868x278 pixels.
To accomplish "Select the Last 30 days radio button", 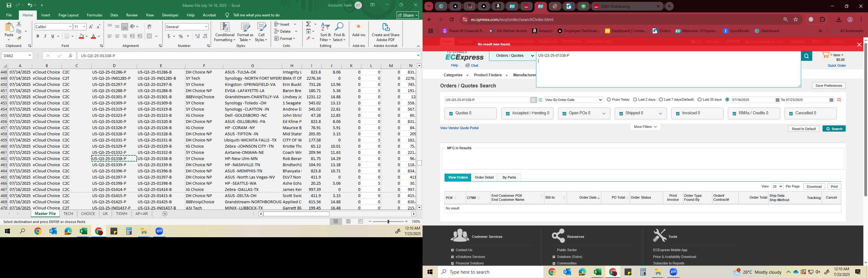I will (699, 100).
